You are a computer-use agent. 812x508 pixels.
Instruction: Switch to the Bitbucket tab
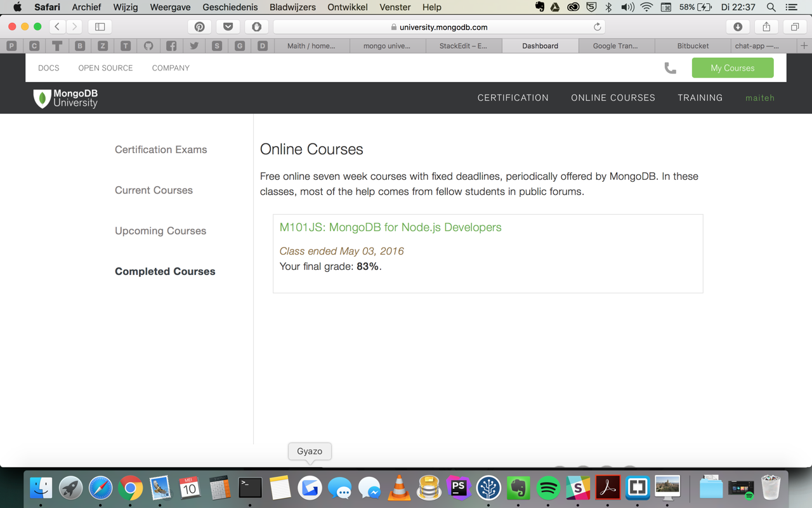click(693, 46)
